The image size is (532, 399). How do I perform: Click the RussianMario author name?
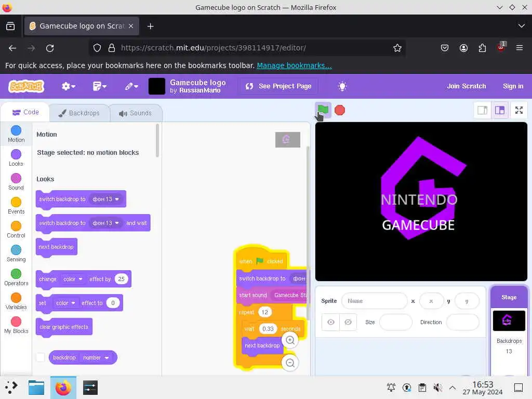tap(200, 90)
